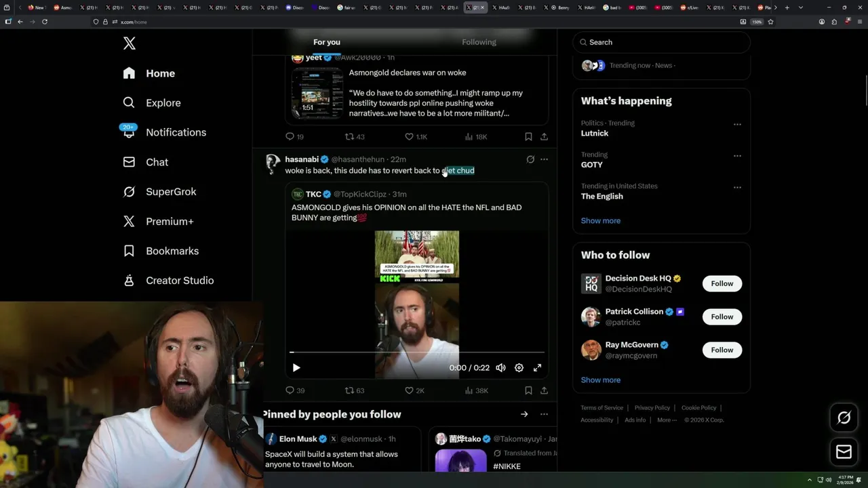This screenshot has width=868, height=488.
Task: Open GOTY trending topic
Action: 592,165
